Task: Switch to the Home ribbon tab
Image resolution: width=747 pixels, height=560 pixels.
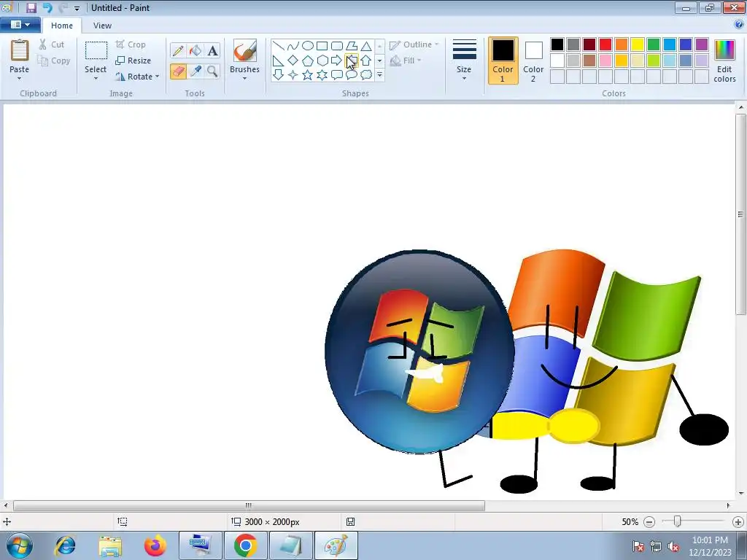Action: [x=62, y=26]
